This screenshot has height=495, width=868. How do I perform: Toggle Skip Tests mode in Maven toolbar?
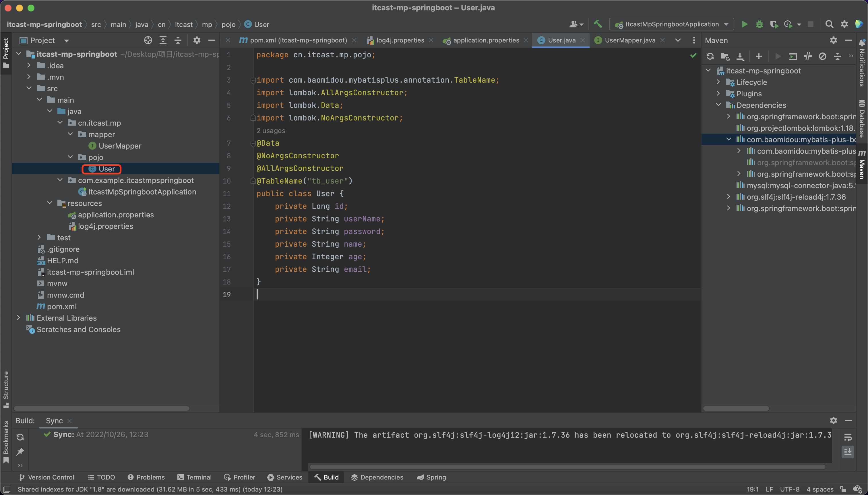tap(822, 56)
